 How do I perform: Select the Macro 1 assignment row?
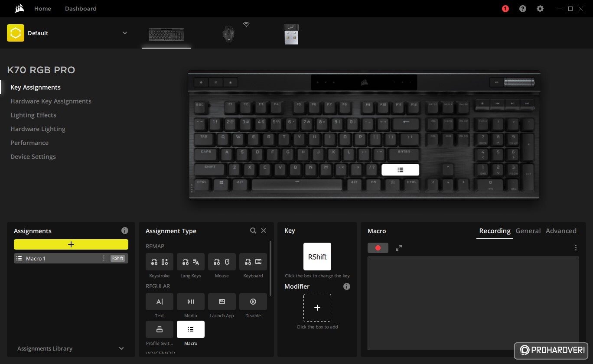click(x=71, y=258)
